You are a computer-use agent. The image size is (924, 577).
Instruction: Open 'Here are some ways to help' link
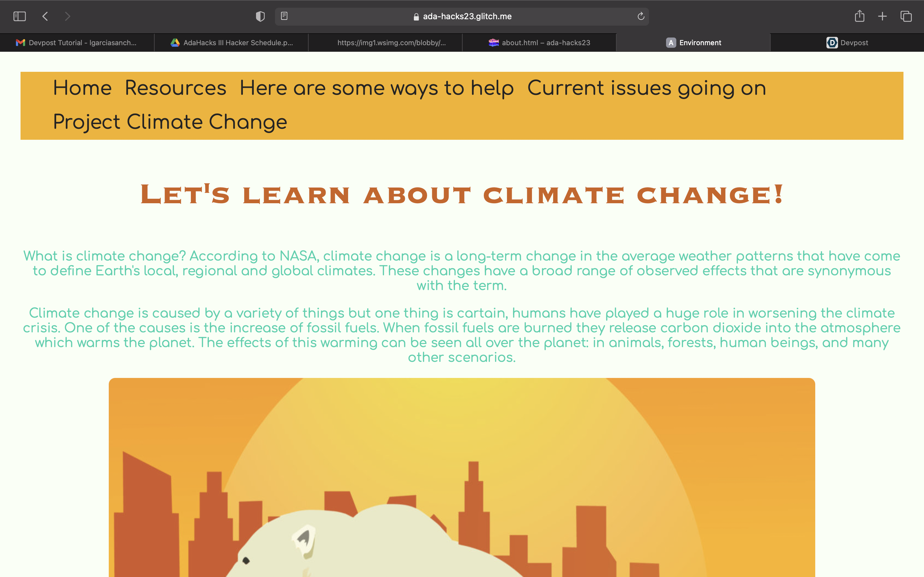tap(376, 88)
